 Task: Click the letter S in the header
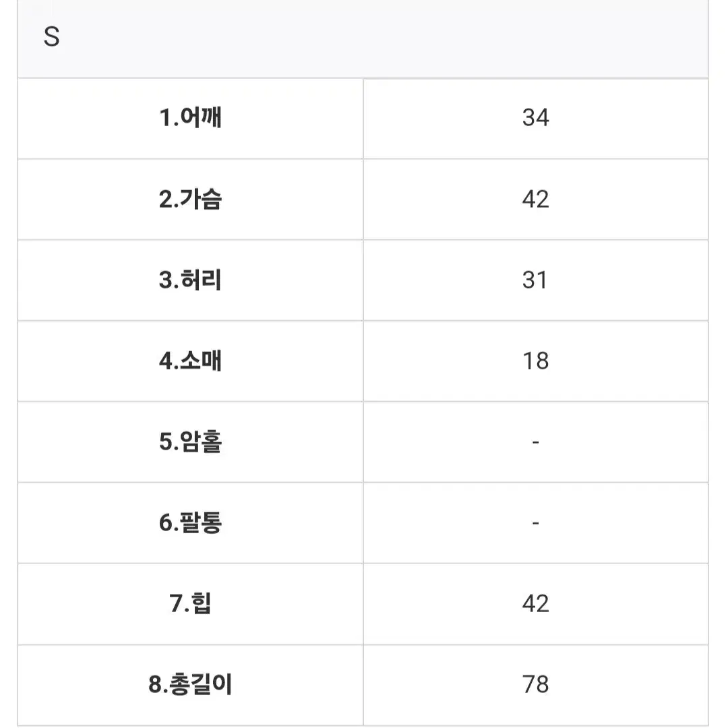coord(51,36)
